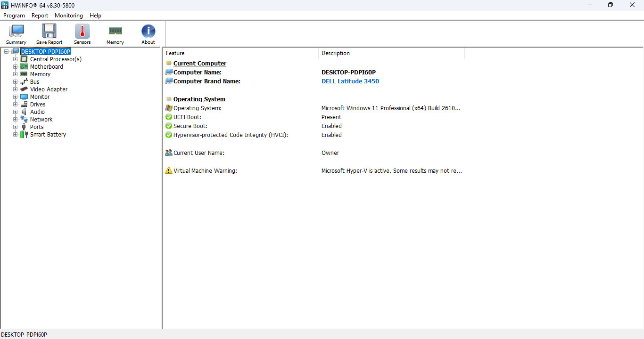Expand the Drives tree node
The image size is (644, 339).
(16, 104)
